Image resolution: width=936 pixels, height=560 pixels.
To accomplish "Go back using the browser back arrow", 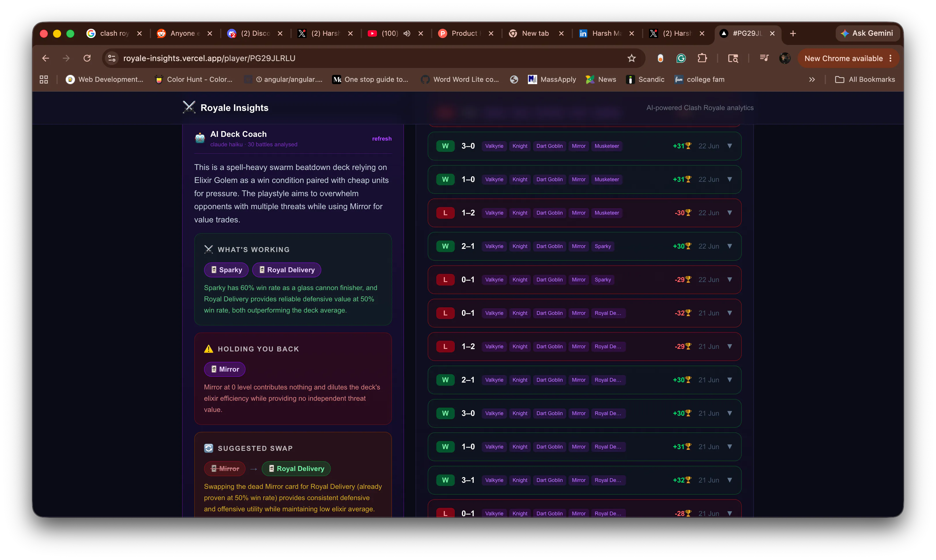I will pos(46,58).
